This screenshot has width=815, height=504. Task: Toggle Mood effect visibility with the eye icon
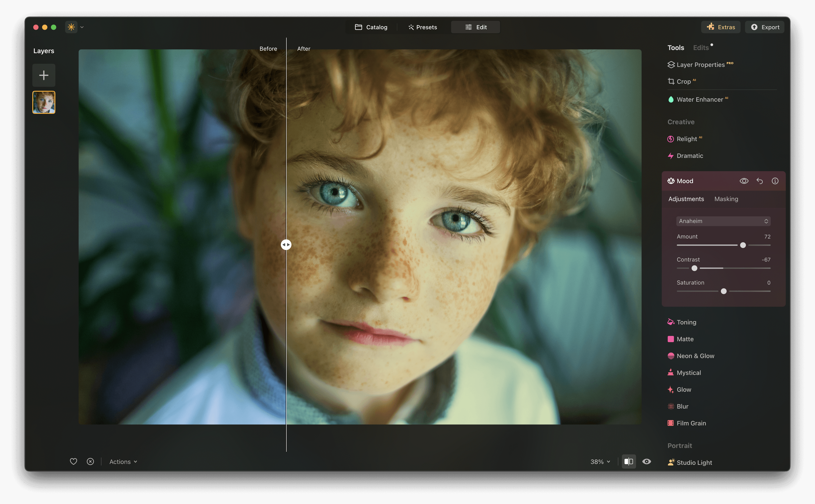click(744, 181)
